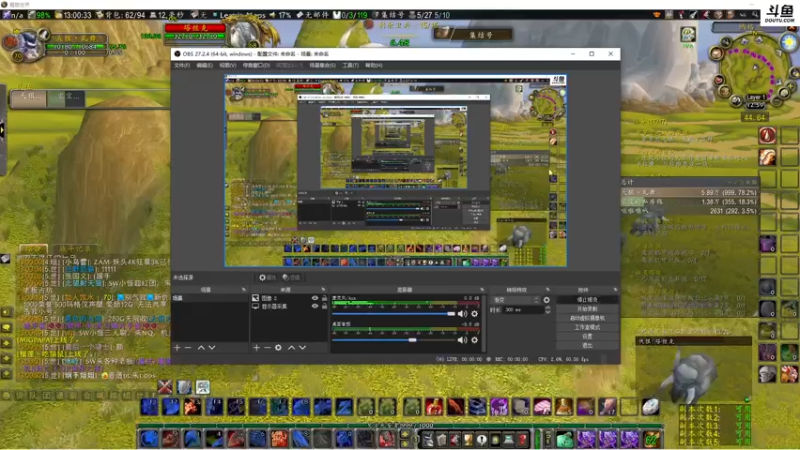Remove selected scene with minus icon

188,347
